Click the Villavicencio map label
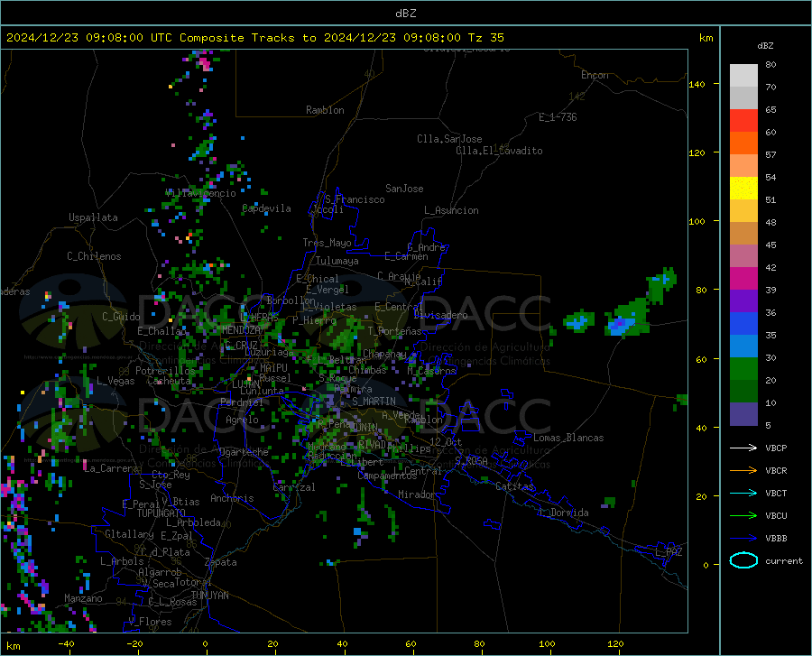The image size is (812, 656). [200, 193]
